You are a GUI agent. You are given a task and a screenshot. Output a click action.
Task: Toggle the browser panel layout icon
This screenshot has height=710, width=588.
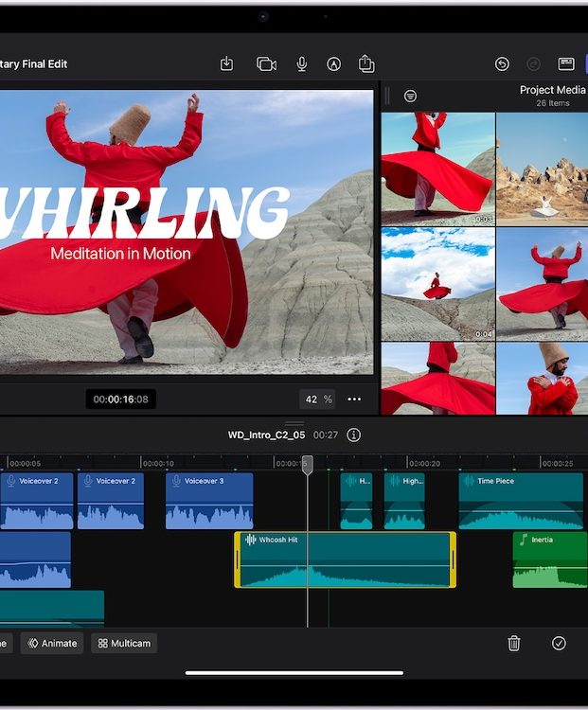(x=566, y=63)
